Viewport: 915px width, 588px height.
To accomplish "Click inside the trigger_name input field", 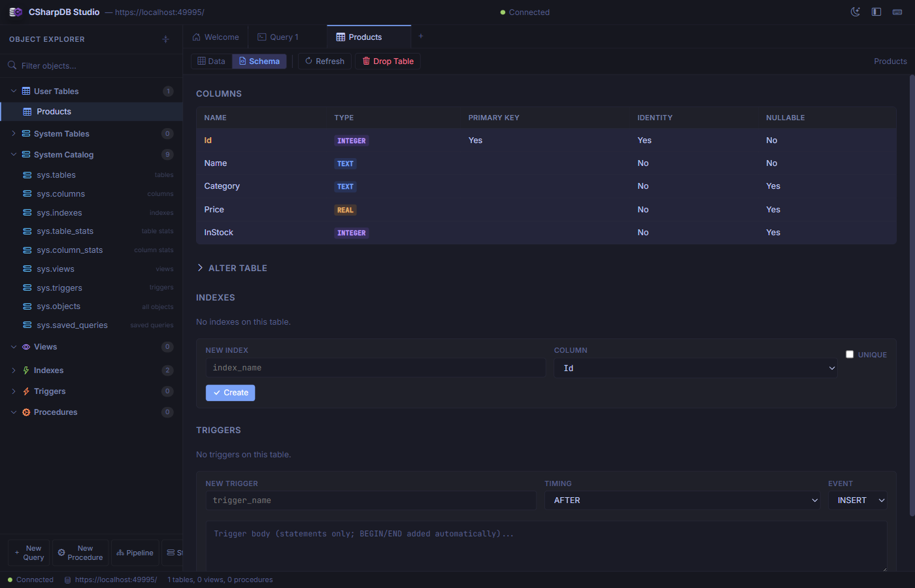I will click(x=371, y=500).
